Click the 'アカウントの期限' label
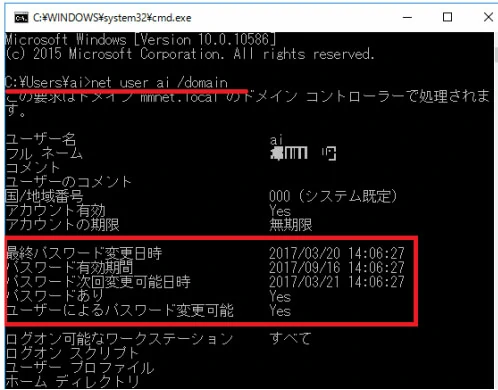The width and height of the screenshot is (498, 390). [x=62, y=224]
